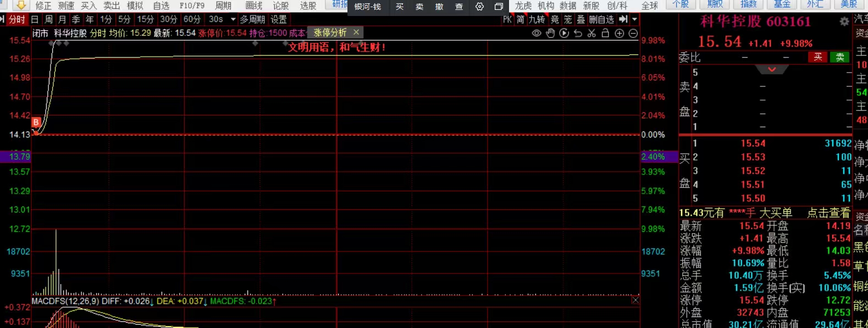Click green 卖 button beside 委比
Screen dimensions: 868x328
tap(840, 57)
